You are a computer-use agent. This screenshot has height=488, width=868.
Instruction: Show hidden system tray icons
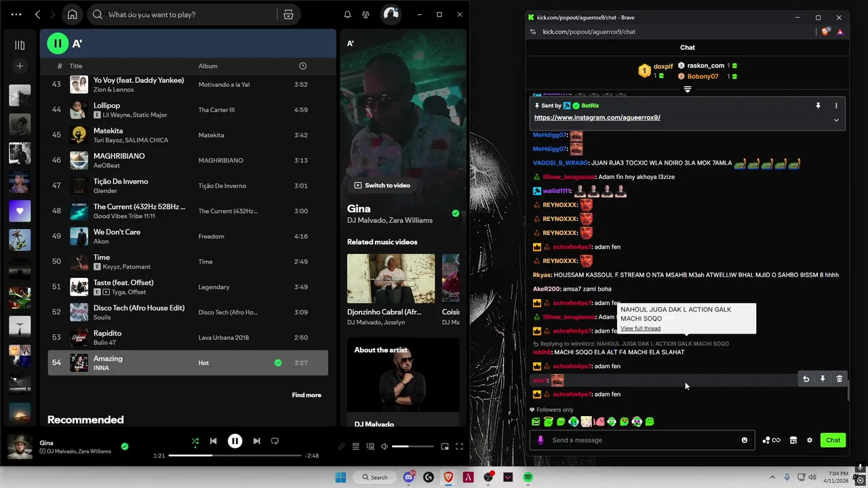[772, 477]
